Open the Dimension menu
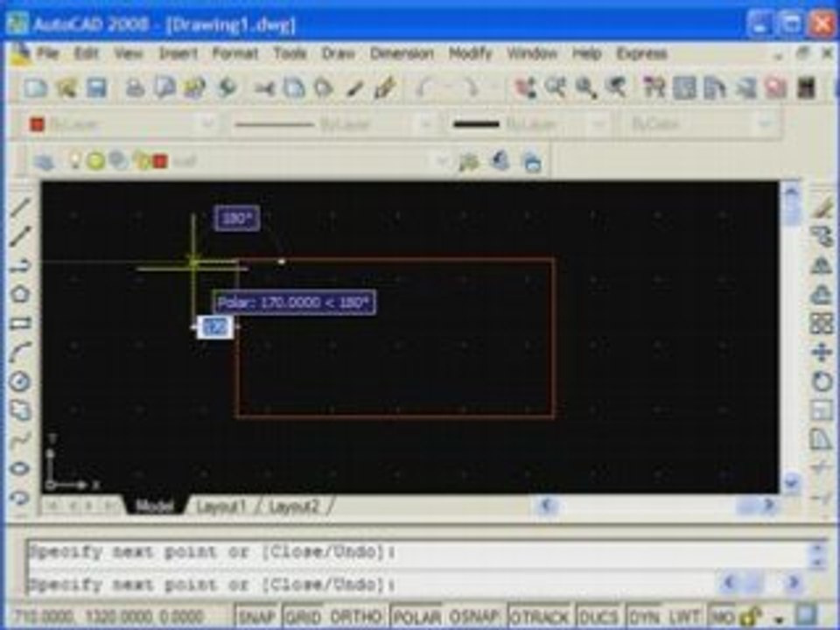 click(x=402, y=53)
